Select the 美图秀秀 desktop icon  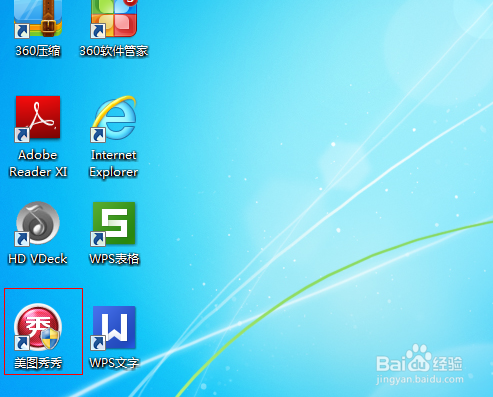[x=38, y=327]
